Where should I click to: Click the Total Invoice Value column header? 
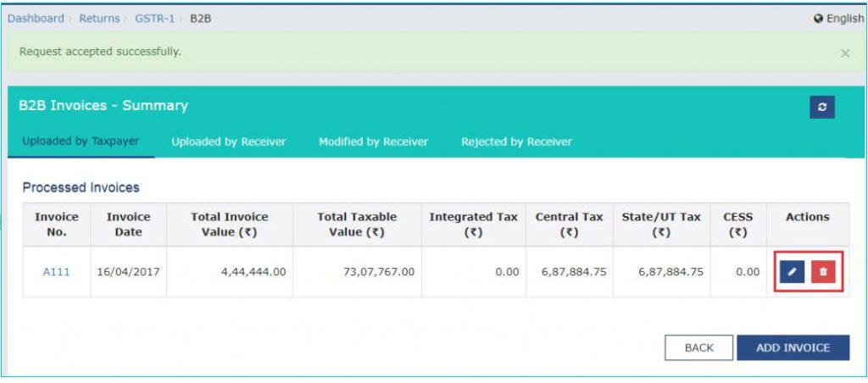(x=229, y=225)
